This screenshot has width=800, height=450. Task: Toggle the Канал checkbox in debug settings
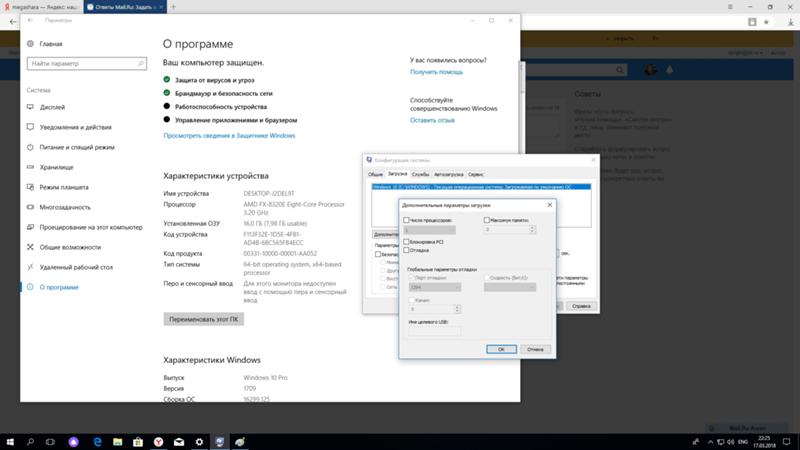[x=412, y=301]
